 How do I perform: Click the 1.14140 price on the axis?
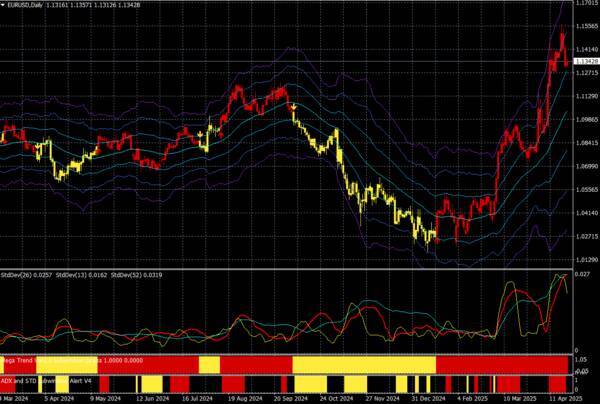[x=586, y=48]
